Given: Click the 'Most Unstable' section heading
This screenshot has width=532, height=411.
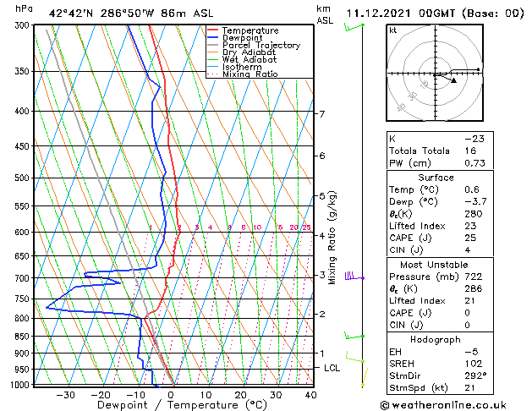Looking at the screenshot, I should [x=434, y=265].
